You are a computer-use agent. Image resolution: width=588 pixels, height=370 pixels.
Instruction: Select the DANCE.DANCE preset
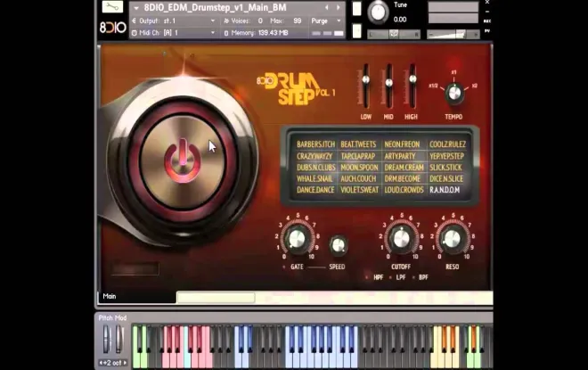click(315, 190)
